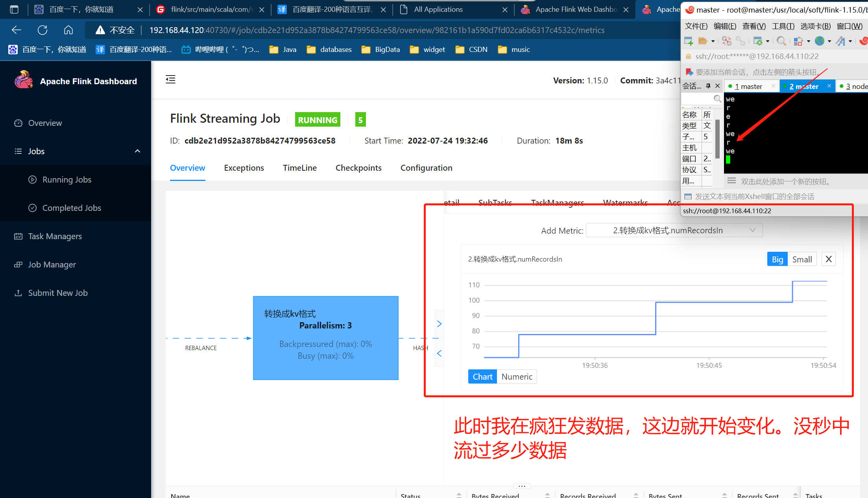Click the Apache Flink Dashboard squirrel logo
This screenshot has height=498, width=868.
[x=24, y=80]
